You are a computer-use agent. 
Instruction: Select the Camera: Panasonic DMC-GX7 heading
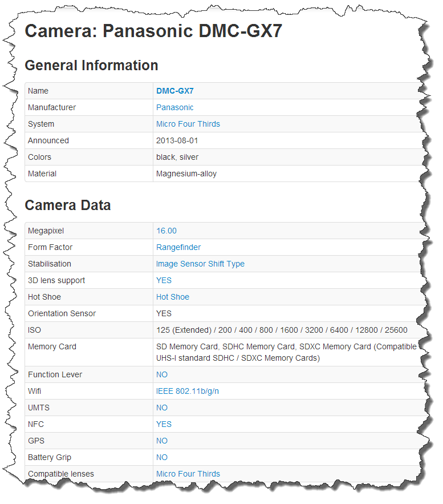click(153, 31)
